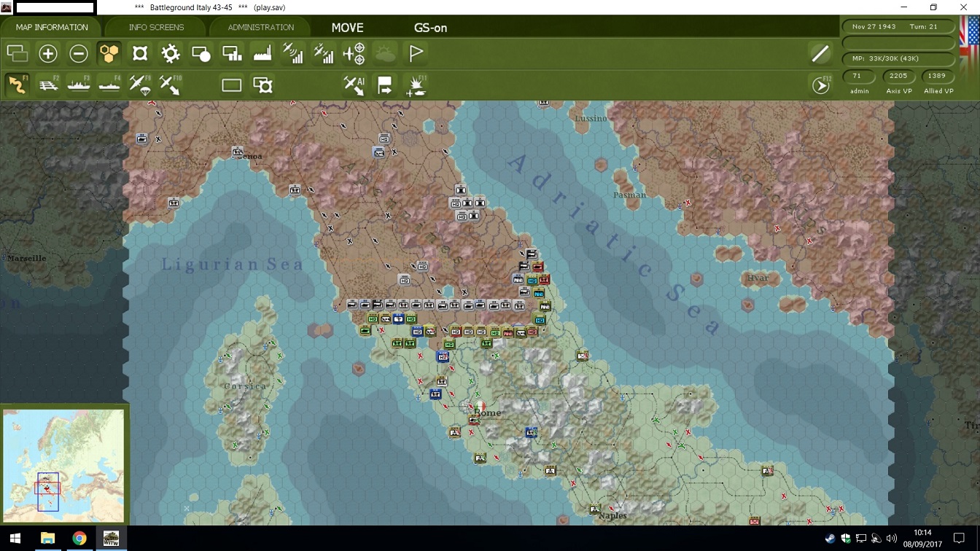Click the MP 33K/30K (43K) readout
Viewport: 980px width, 551px height.
click(898, 58)
